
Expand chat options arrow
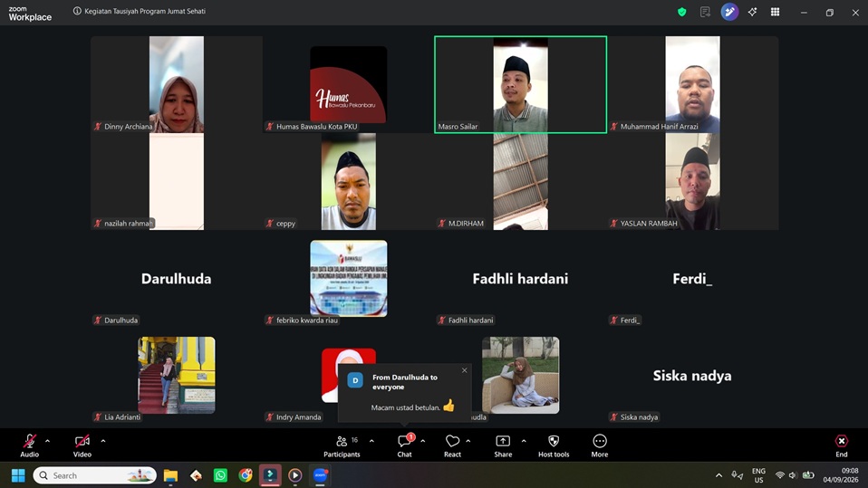pos(423,441)
